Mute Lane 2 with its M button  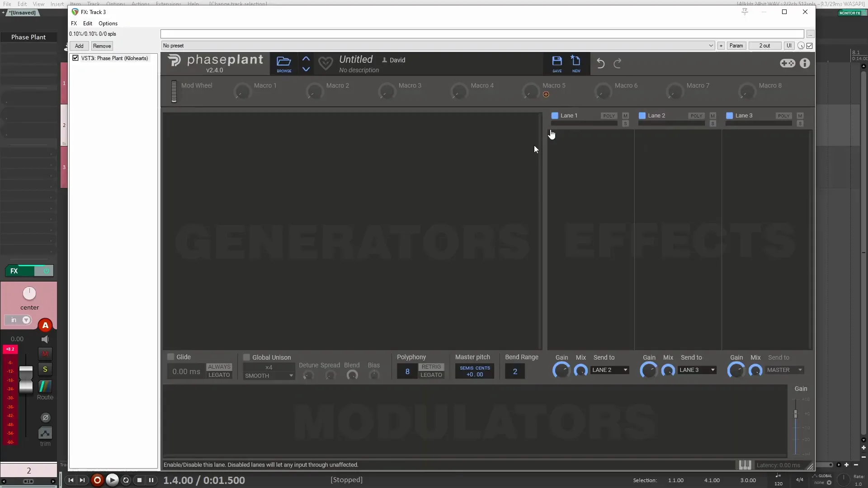pos(713,116)
